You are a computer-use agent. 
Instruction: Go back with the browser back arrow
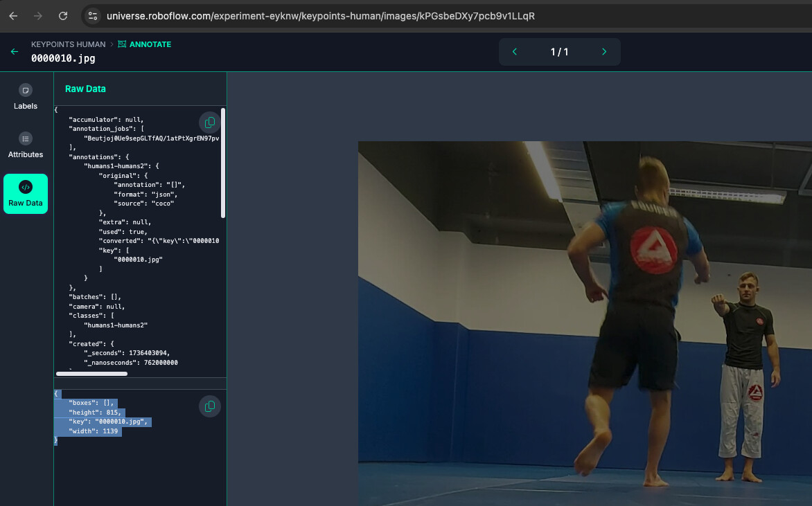13,16
